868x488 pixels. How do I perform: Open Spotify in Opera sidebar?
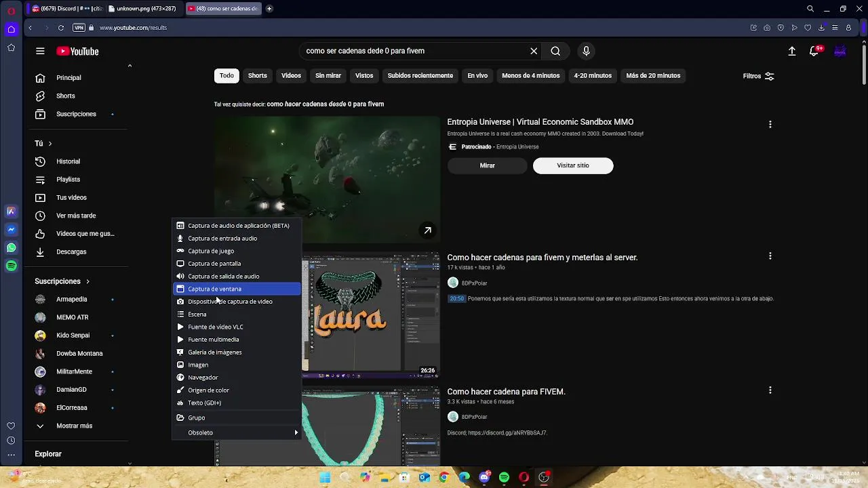[11, 266]
